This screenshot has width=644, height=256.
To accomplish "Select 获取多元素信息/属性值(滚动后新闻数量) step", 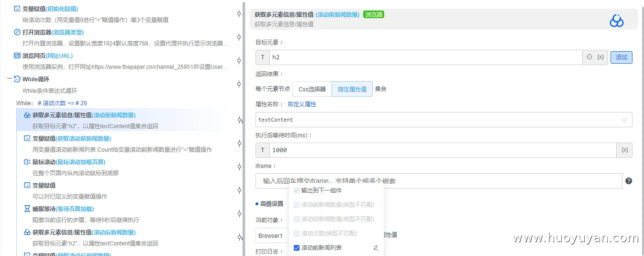I will 84,232.
